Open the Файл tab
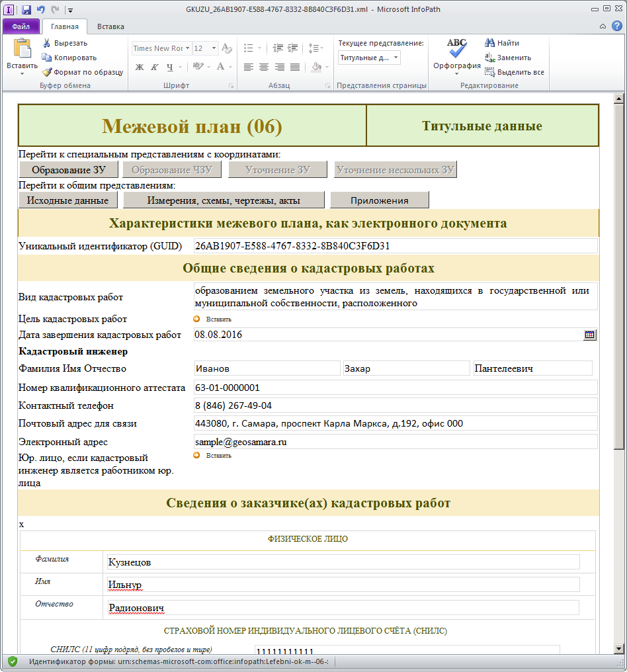The image size is (627, 672). [21, 26]
